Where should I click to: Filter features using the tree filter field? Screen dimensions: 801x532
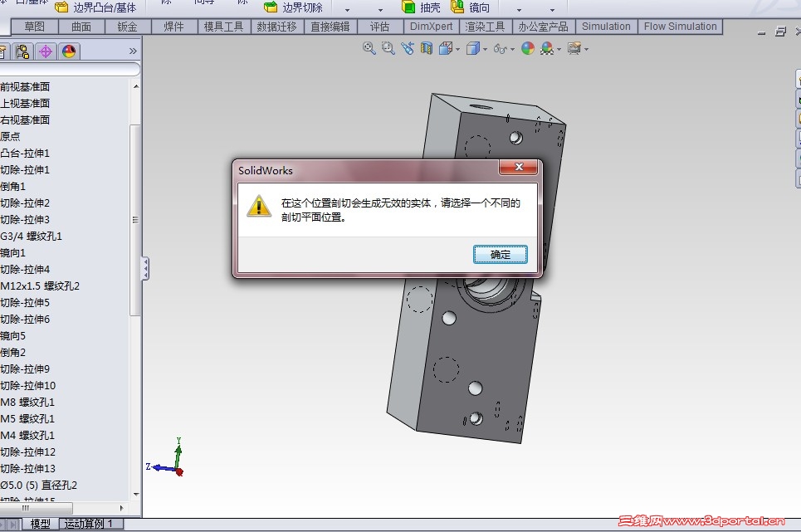click(70, 69)
